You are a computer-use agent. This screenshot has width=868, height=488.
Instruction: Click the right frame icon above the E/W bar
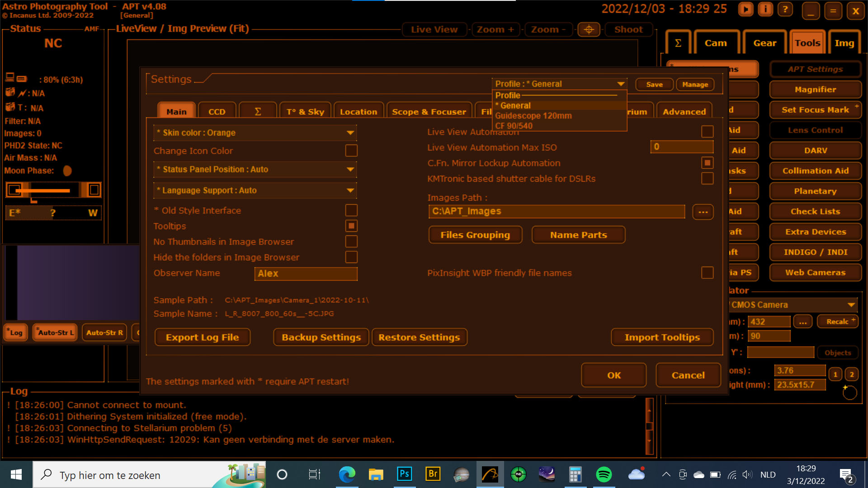pos(94,189)
